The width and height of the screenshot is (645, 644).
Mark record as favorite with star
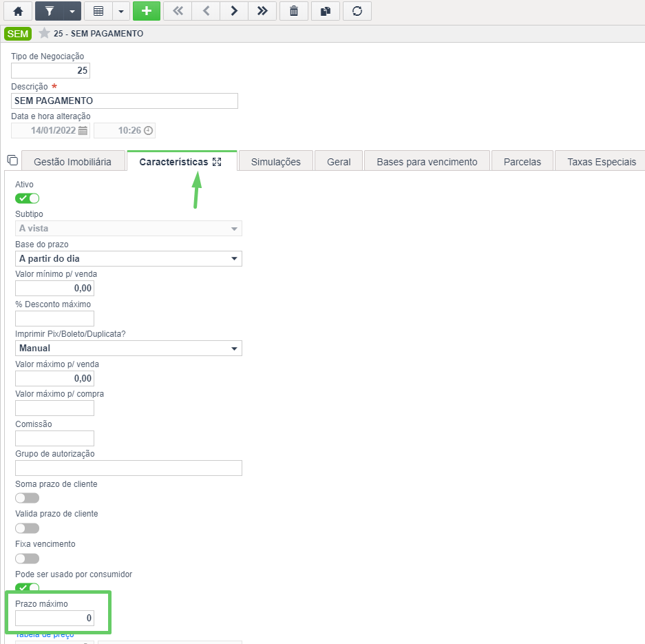44,33
